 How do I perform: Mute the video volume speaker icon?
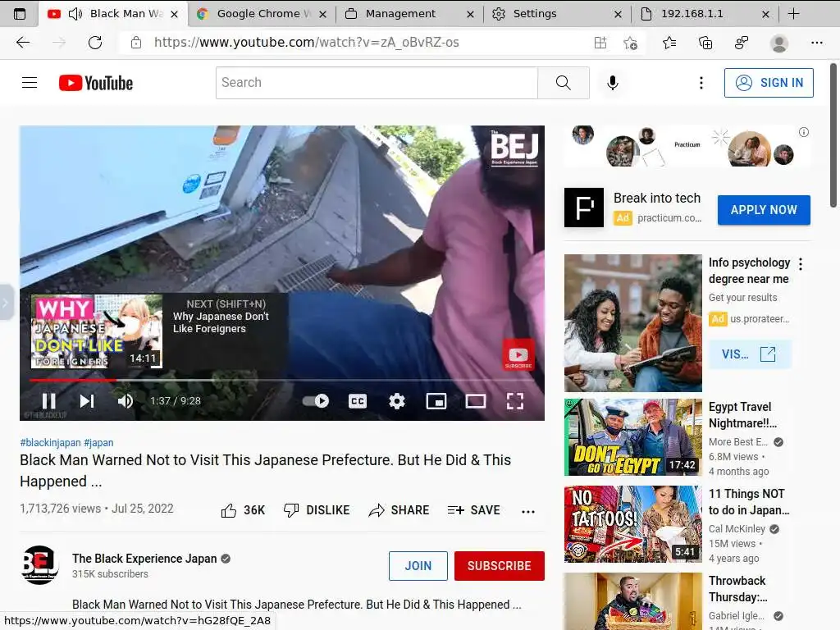point(126,400)
